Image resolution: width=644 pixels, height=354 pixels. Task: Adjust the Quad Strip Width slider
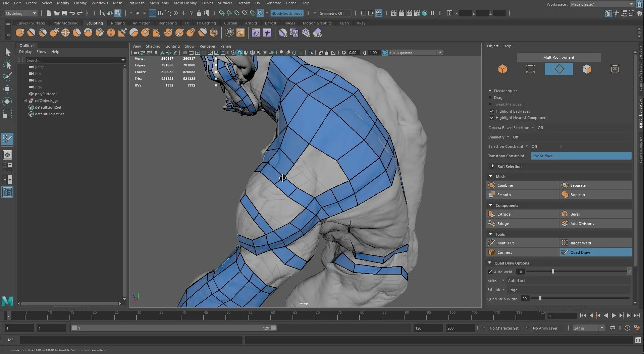[x=540, y=298]
